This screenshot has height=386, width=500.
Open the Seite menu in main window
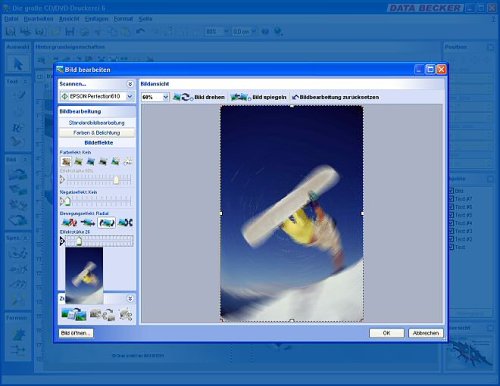pyautogui.click(x=145, y=19)
